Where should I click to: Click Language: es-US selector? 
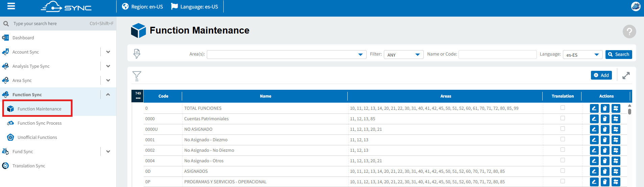pos(195,6)
